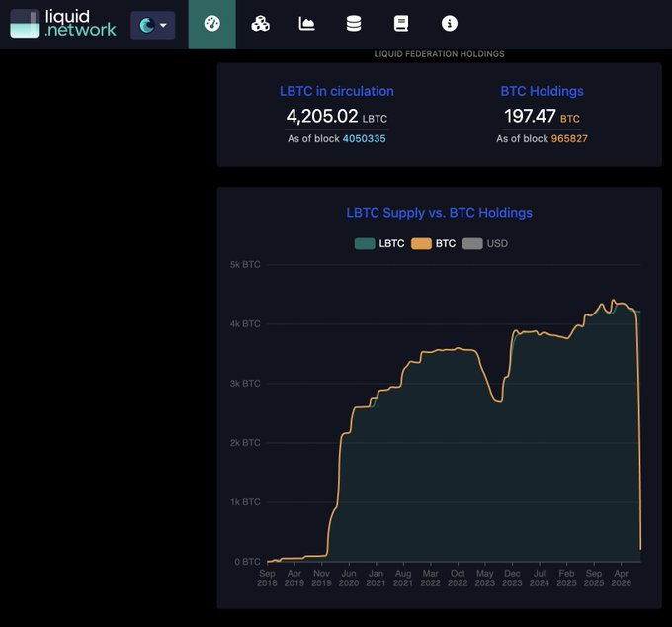Click the orange BTC line's sharp drop
Image resolution: width=672 pixels, height=627 pixels.
point(638,429)
